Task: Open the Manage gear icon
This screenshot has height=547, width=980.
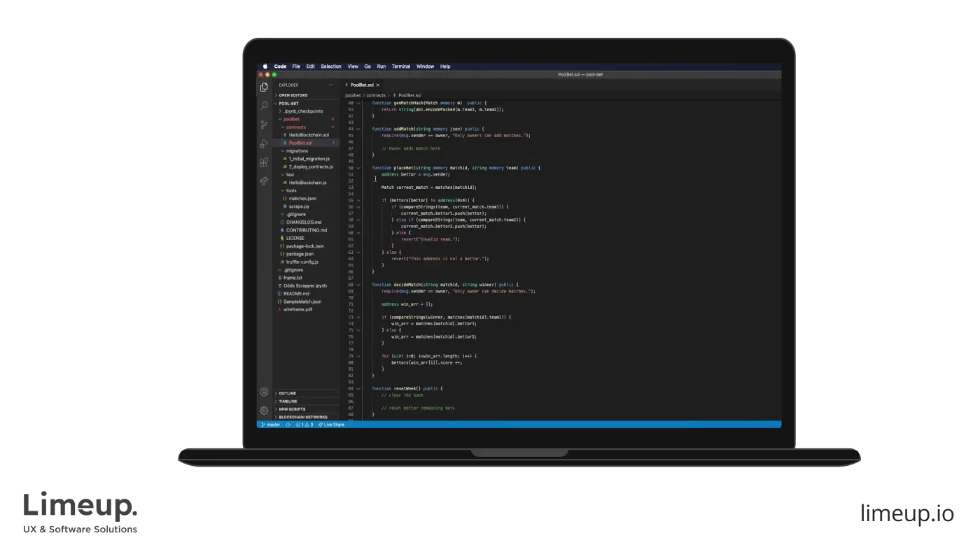Action: coord(264,411)
